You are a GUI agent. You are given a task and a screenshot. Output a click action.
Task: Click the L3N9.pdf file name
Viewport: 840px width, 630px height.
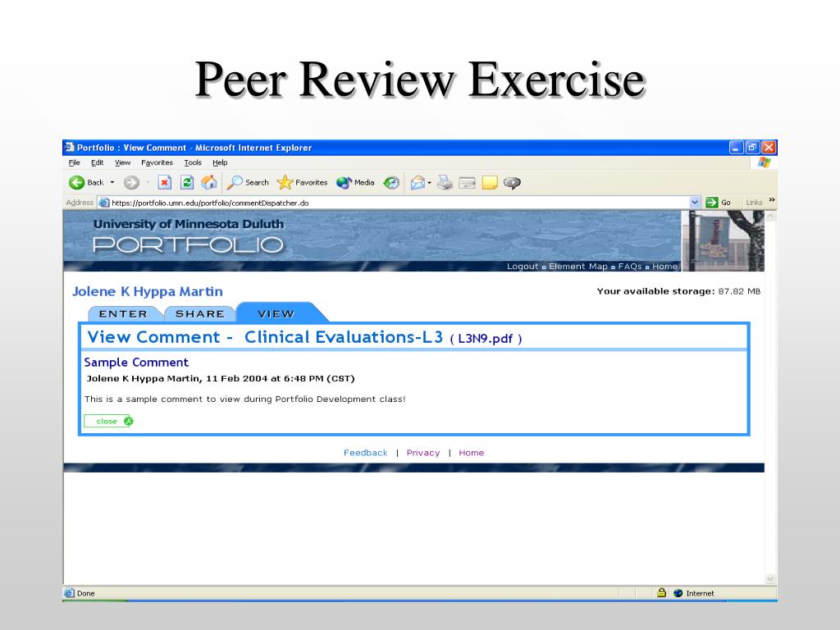tap(486, 339)
